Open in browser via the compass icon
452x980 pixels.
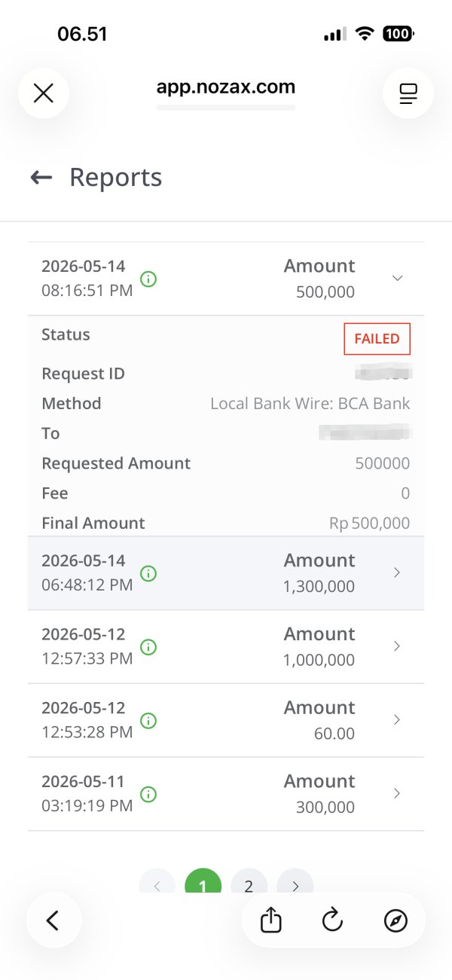click(395, 920)
